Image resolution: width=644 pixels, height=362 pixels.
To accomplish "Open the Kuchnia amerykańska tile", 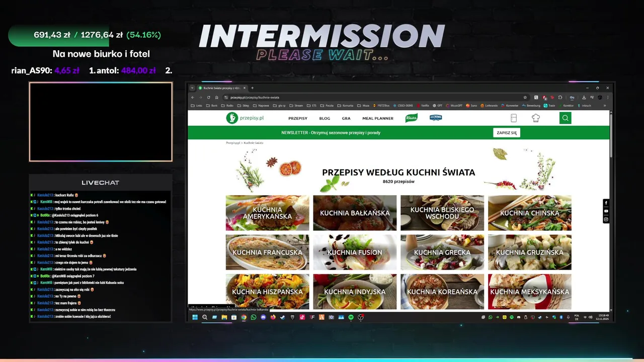I will 268,213.
